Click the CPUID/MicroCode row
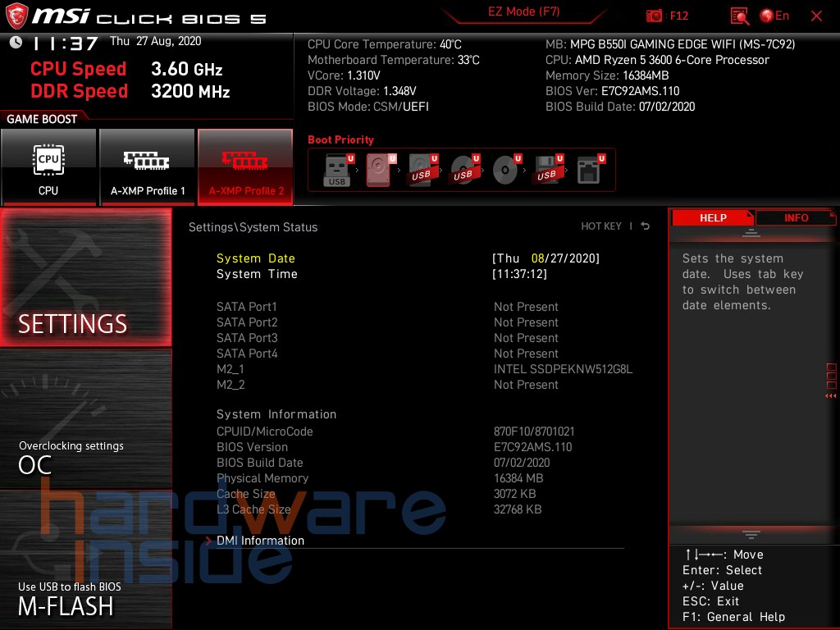 pos(395,431)
